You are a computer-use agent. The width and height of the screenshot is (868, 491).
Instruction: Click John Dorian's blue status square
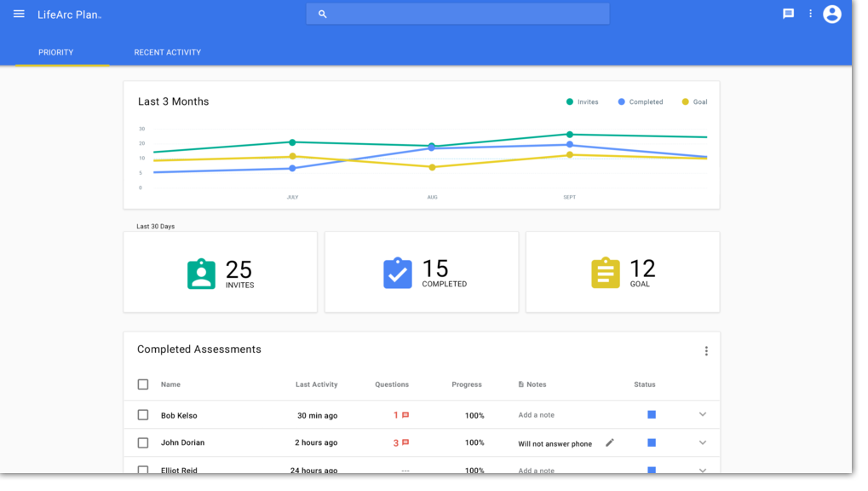652,442
